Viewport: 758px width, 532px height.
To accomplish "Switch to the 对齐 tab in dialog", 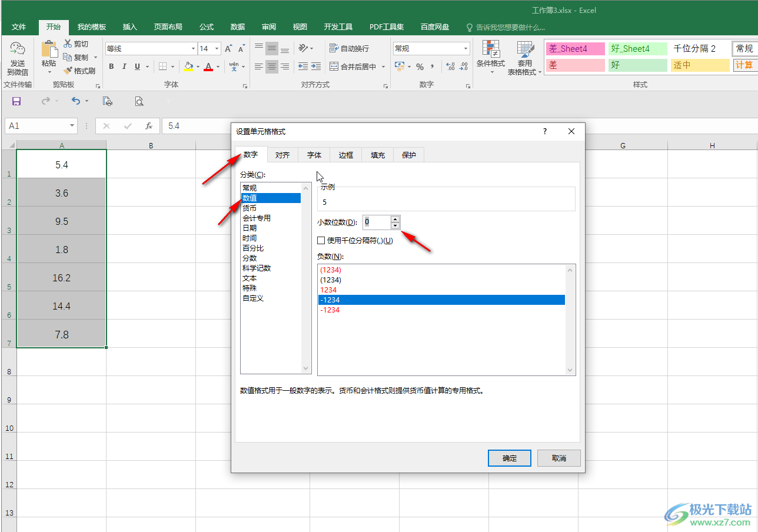I will pos(282,155).
